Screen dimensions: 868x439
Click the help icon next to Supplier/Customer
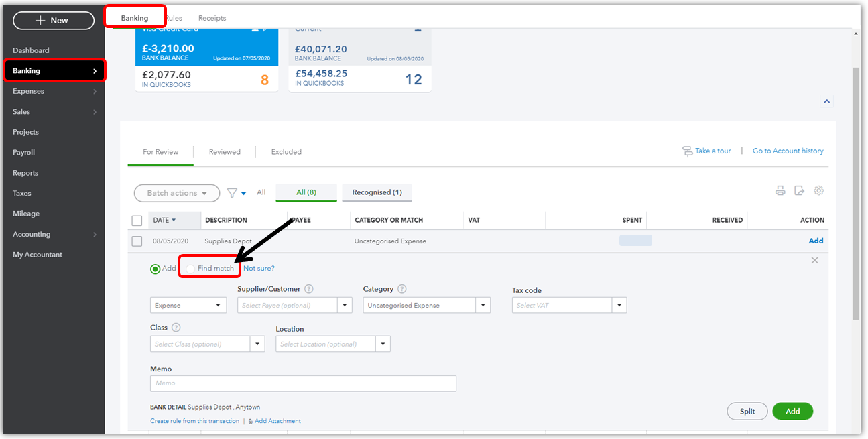click(309, 289)
